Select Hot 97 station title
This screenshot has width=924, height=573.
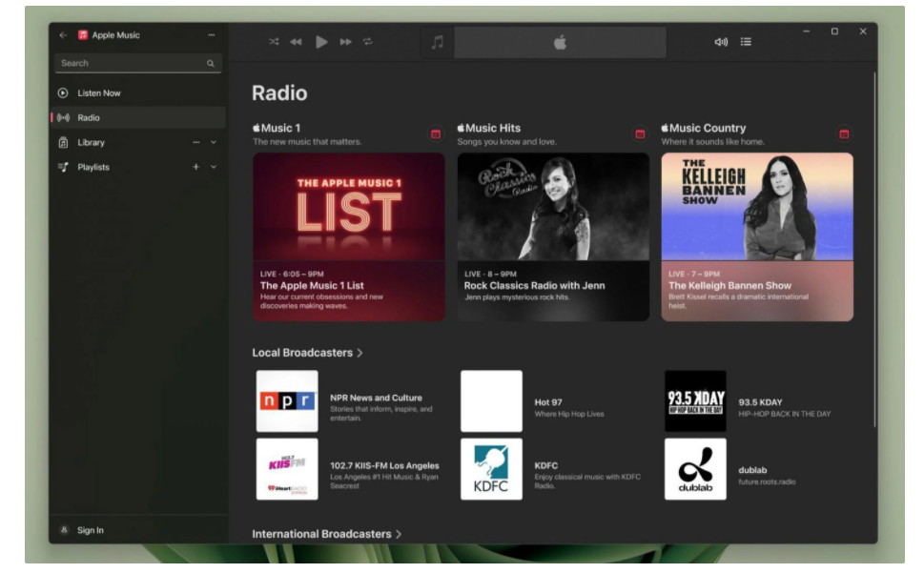click(548, 402)
